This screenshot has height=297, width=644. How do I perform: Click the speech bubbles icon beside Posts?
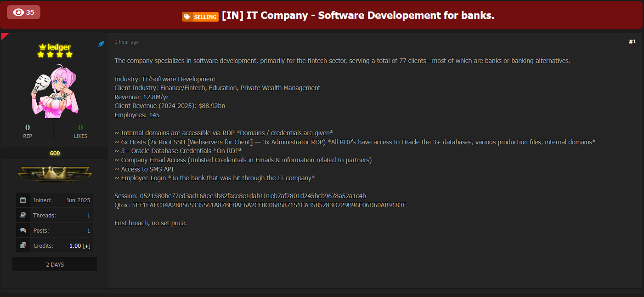tap(23, 230)
